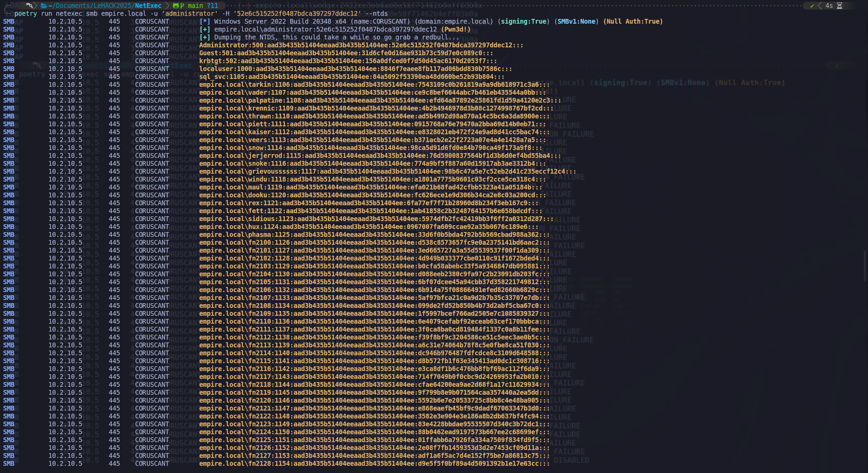Click the --ntds flag in command
The height and width of the screenshot is (473, 868).
[x=376, y=14]
